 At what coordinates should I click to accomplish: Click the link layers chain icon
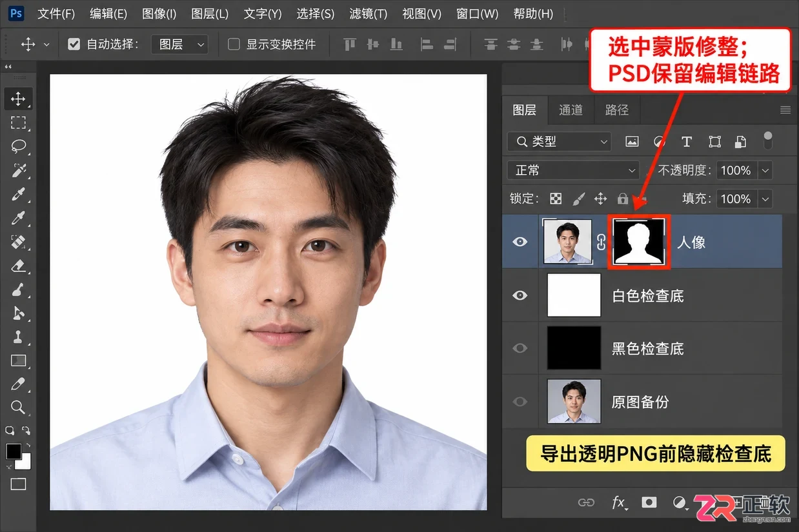tap(586, 502)
